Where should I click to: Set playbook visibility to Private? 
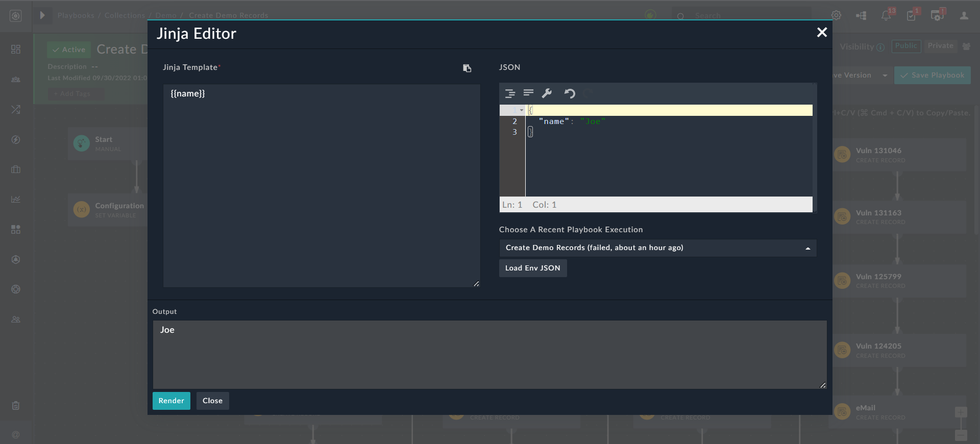click(940, 46)
